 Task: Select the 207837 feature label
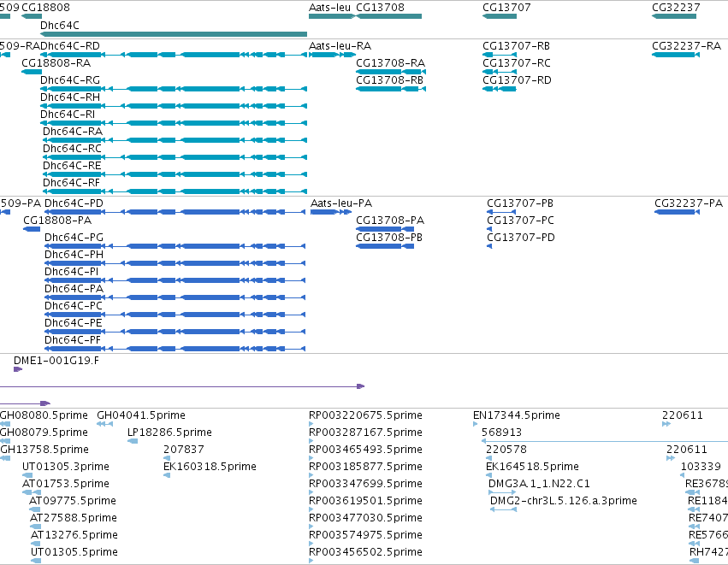click(183, 450)
